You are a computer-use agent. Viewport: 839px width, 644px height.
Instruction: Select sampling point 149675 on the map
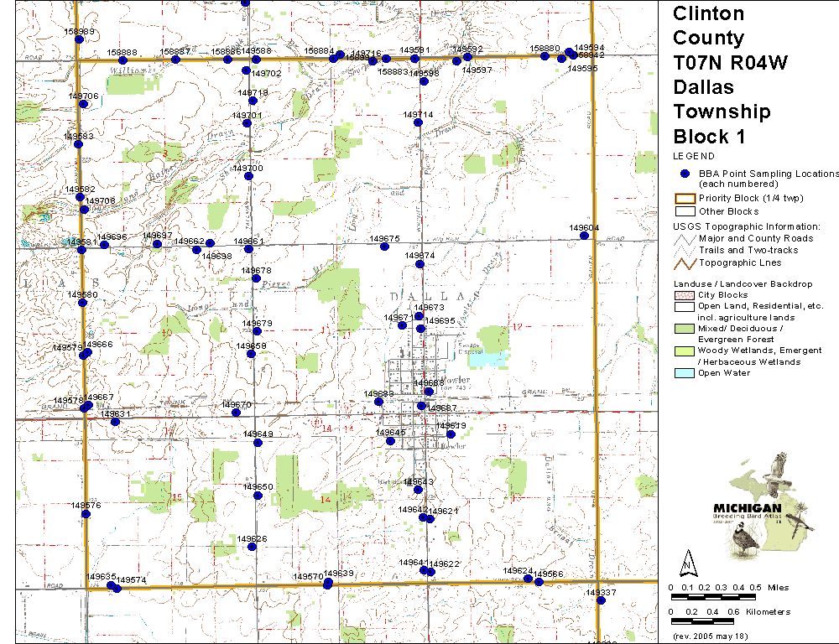[384, 247]
